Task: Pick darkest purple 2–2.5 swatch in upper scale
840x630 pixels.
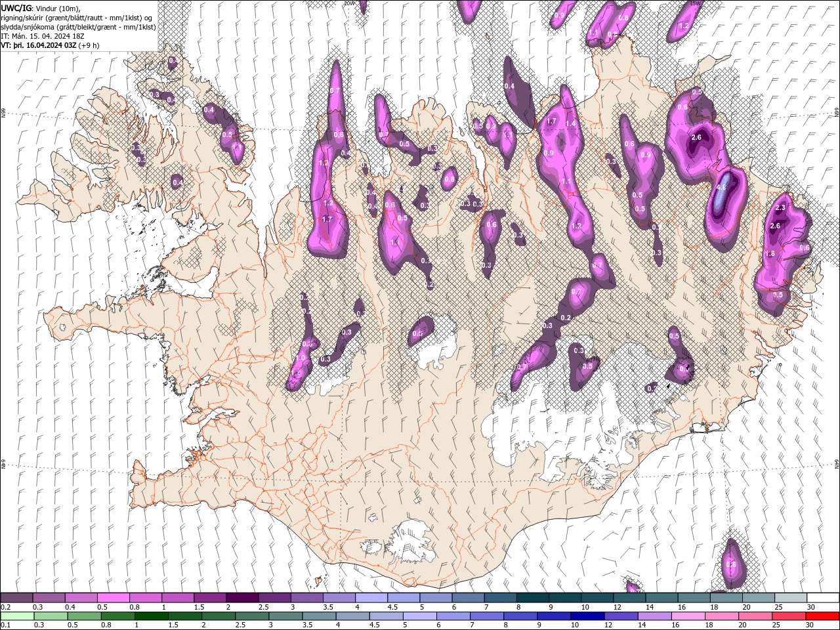Action: 242,598
